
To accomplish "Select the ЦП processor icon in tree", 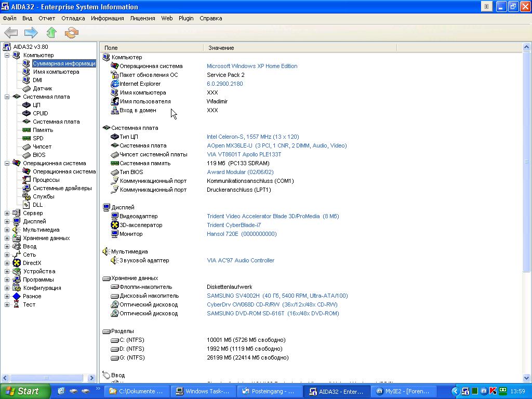I will (26, 105).
